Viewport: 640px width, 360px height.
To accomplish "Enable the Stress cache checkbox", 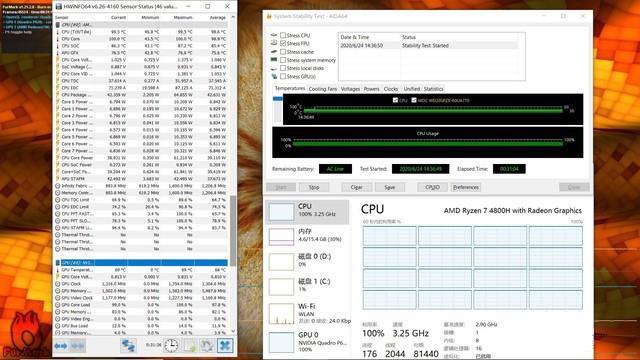I will [x=283, y=52].
